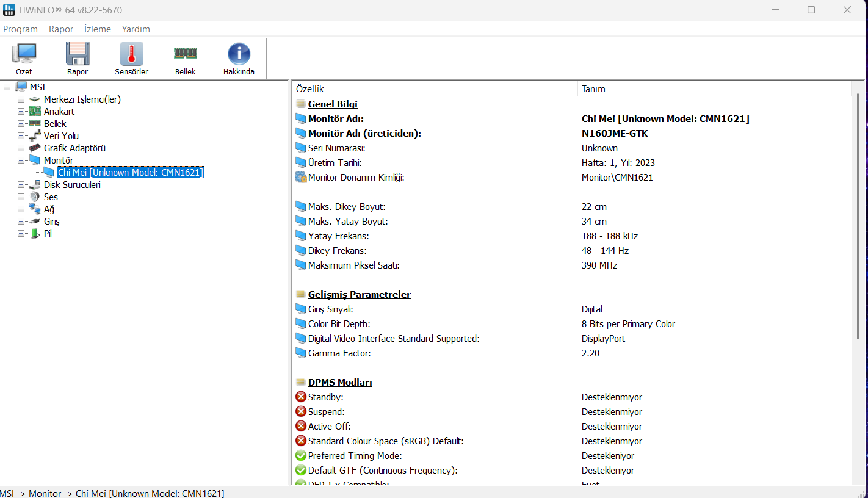Click the Bellek RAM icon in tree
Viewport: 868px width, 498px height.
(x=35, y=124)
